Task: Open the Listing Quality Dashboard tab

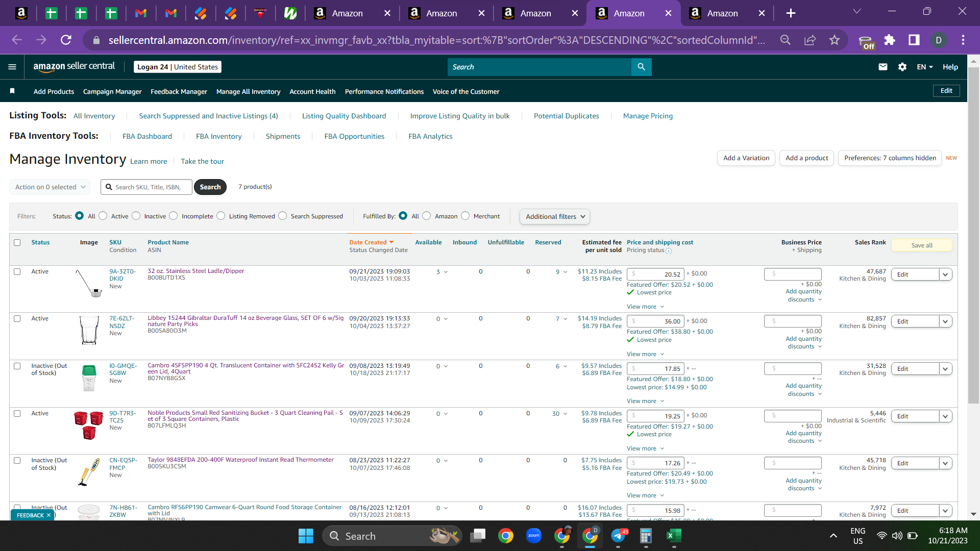Action: pos(344,116)
